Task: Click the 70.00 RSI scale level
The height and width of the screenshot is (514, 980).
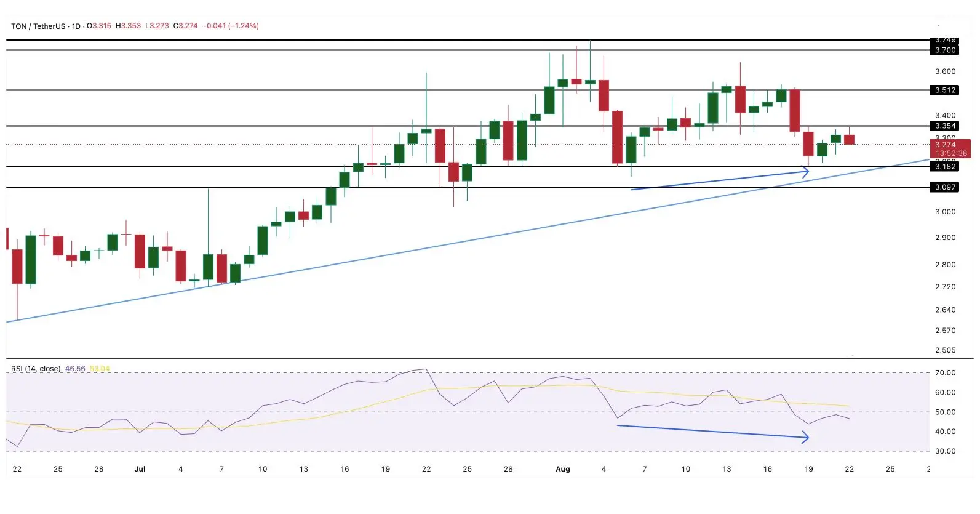Action: coord(945,372)
